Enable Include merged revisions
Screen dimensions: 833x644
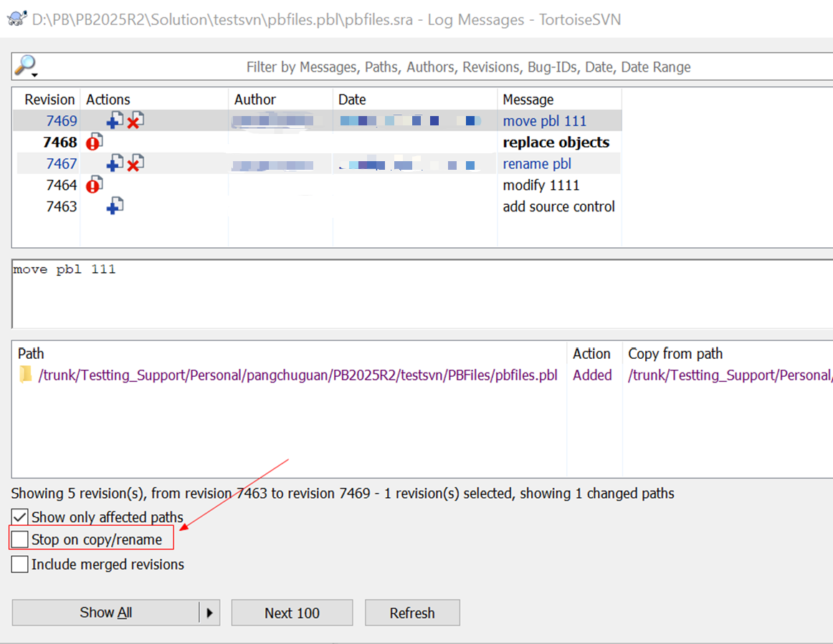click(19, 564)
